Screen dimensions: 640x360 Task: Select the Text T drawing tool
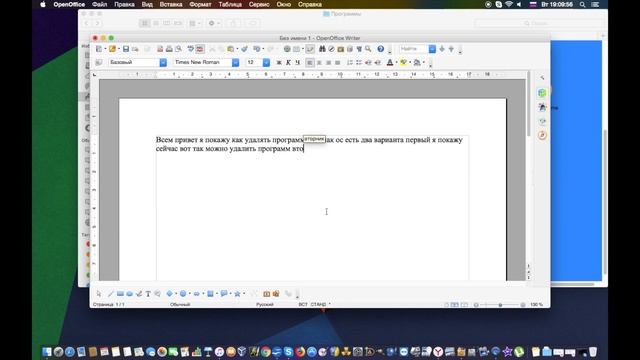(x=148, y=293)
